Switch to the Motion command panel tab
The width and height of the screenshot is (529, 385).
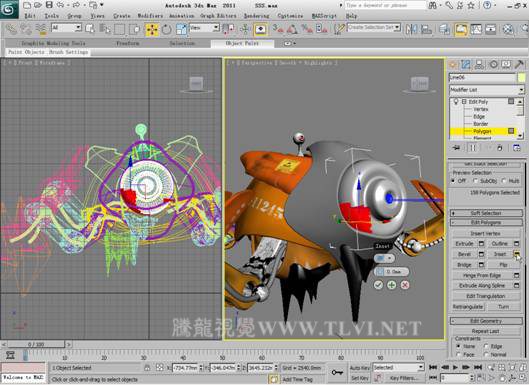coord(493,64)
